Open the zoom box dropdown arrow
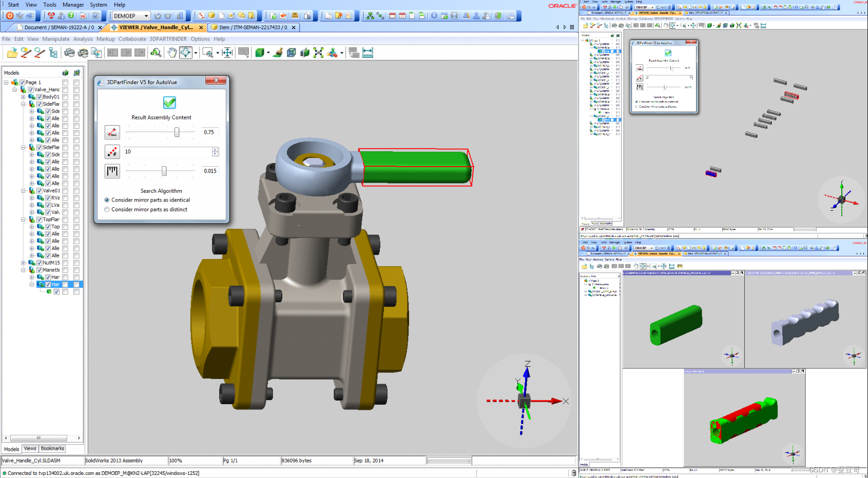The image size is (868, 478). (x=217, y=53)
